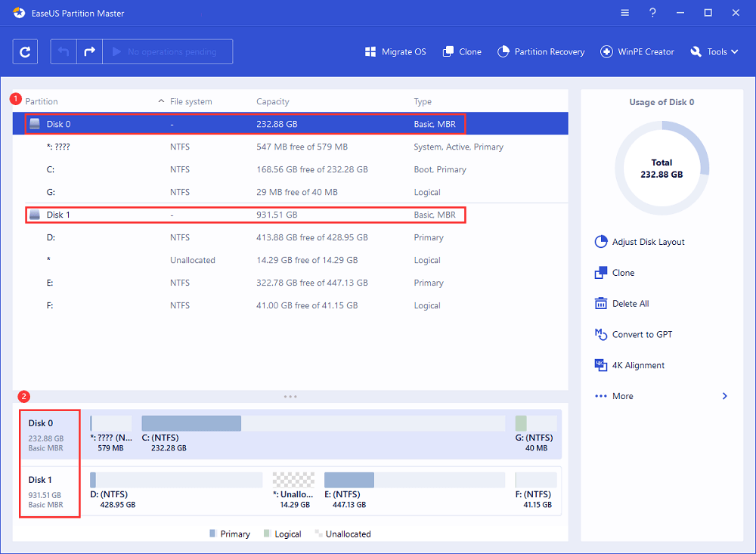Click the redo arrow button
Image resolution: width=756 pixels, height=554 pixels.
pyautogui.click(x=90, y=51)
